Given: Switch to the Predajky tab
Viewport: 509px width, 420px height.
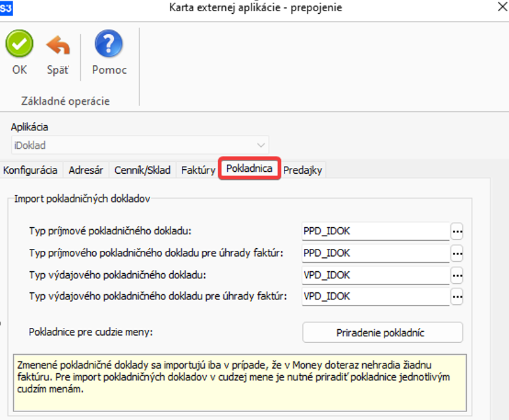Looking at the screenshot, I should [x=303, y=170].
